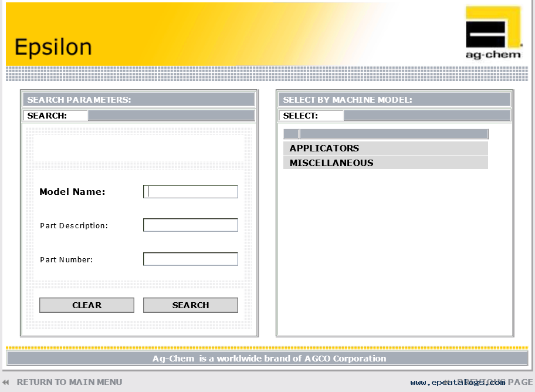Viewport: 535px width, 392px height.
Task: Click the AGCO Corporation footer banner
Action: [x=267, y=358]
